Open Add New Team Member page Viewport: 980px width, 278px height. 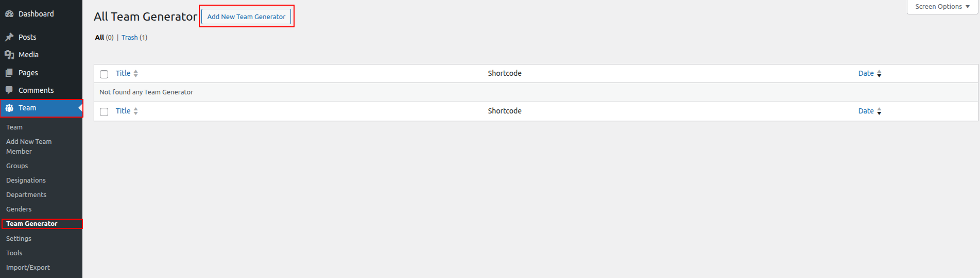tap(29, 146)
